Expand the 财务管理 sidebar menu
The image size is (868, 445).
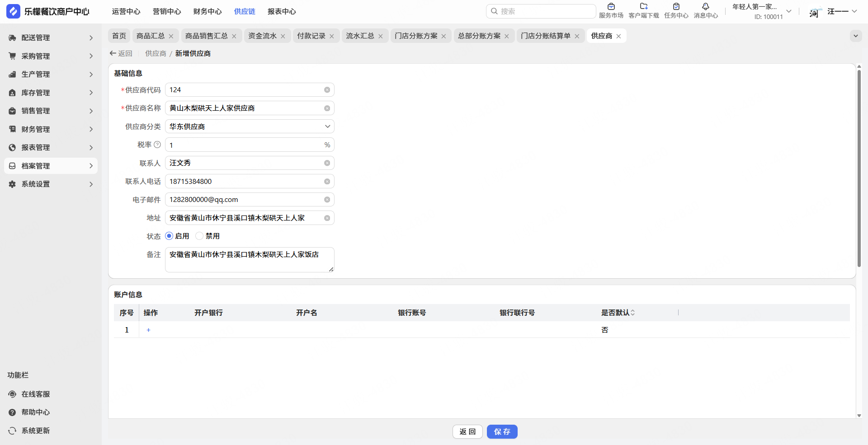[51, 129]
